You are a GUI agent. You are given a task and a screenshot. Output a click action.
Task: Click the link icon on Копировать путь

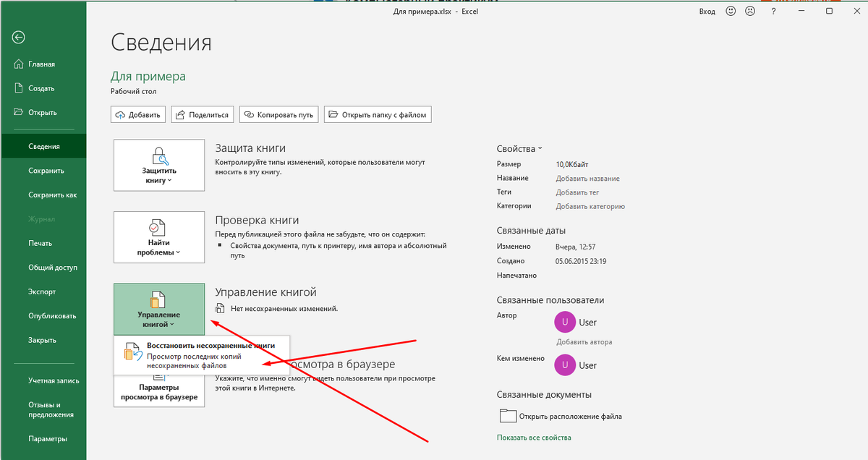tap(250, 114)
